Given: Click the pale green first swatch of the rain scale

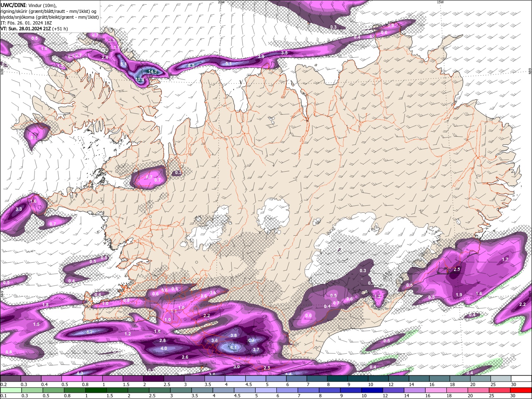Looking at the screenshot, I should coord(11,390).
